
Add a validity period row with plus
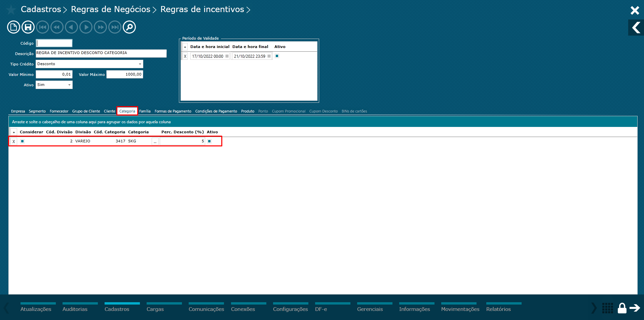185,47
